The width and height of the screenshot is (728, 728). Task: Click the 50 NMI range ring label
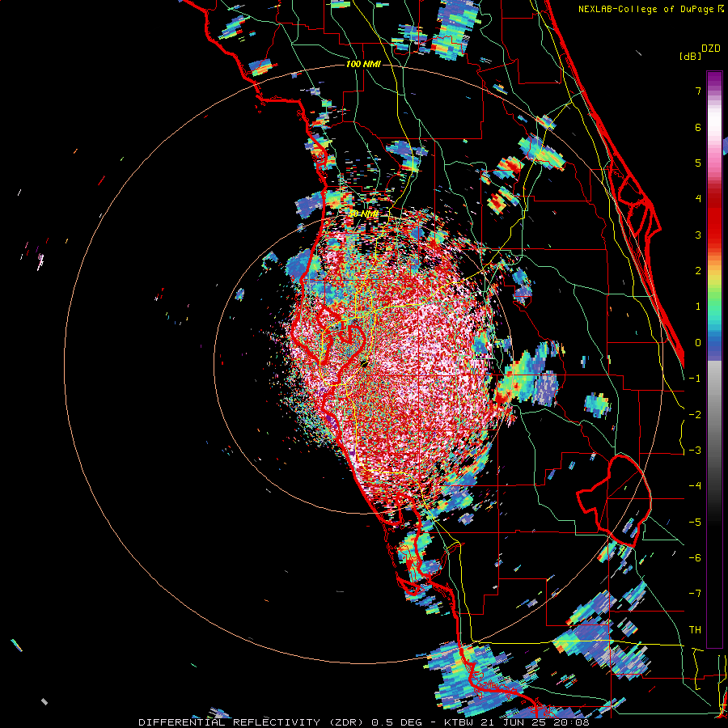(x=363, y=214)
